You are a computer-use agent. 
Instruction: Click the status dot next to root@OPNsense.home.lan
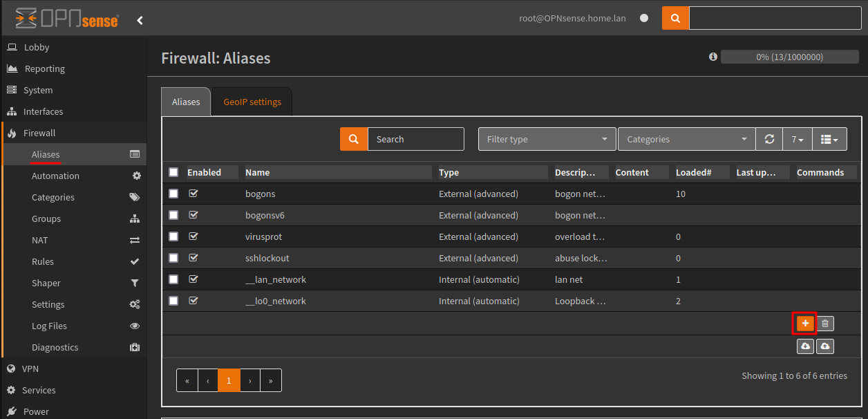(x=644, y=19)
